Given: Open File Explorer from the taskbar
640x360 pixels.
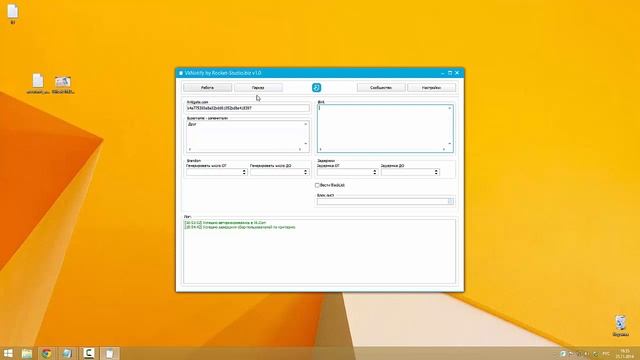Looking at the screenshot, I should [27, 353].
